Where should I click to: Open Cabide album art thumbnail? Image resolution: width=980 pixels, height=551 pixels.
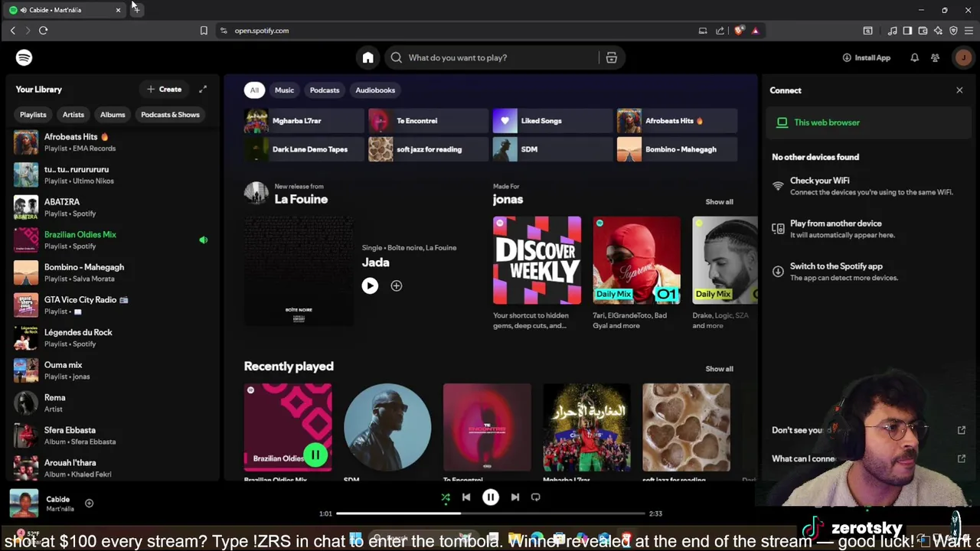click(x=24, y=504)
